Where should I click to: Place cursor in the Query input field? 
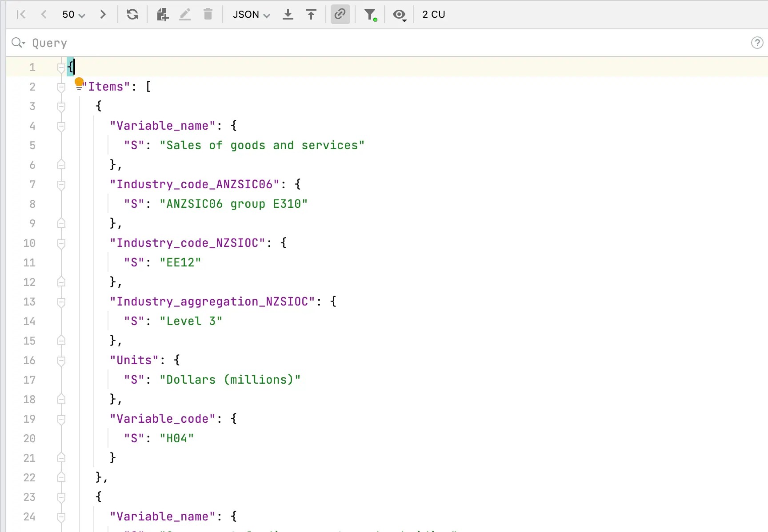(222, 43)
